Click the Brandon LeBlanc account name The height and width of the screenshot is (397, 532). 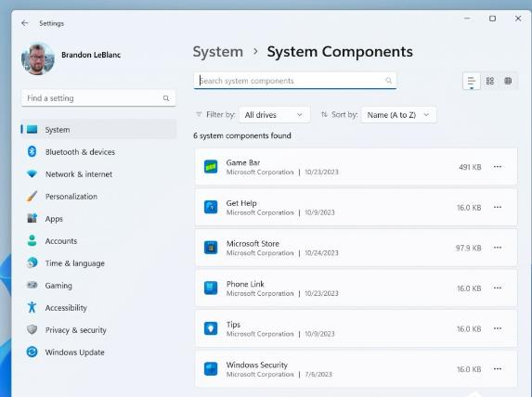91,55
